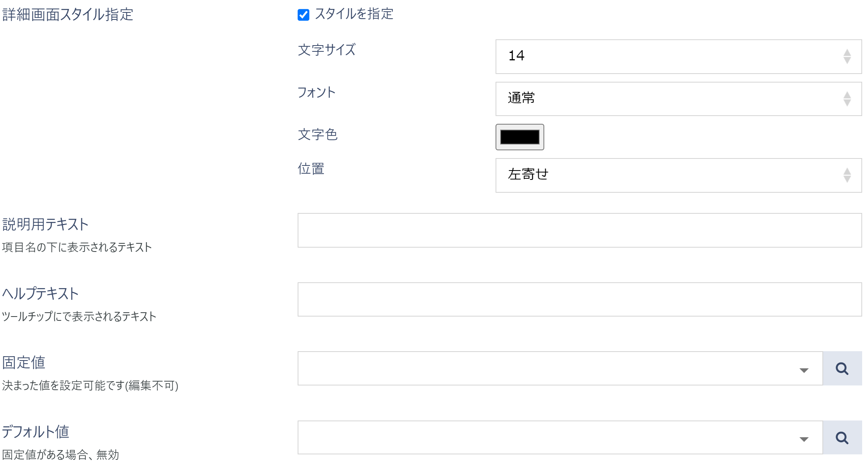
Task: Click the 固定値 combo input area
Action: tap(545, 368)
